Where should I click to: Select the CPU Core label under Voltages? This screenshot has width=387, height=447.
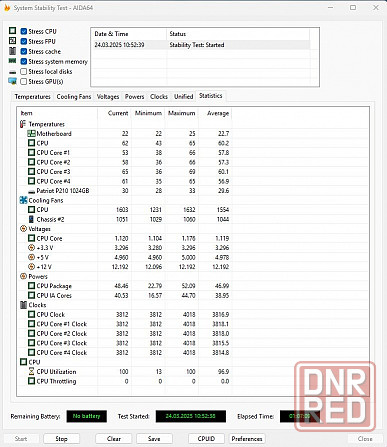pos(49,238)
